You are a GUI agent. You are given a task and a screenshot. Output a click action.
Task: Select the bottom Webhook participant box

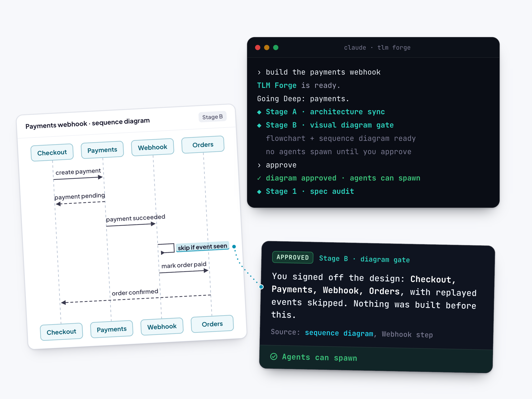162,327
